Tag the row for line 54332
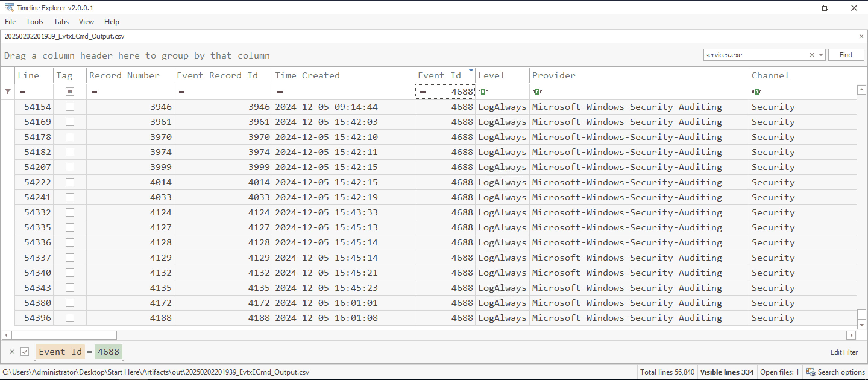 tap(70, 212)
